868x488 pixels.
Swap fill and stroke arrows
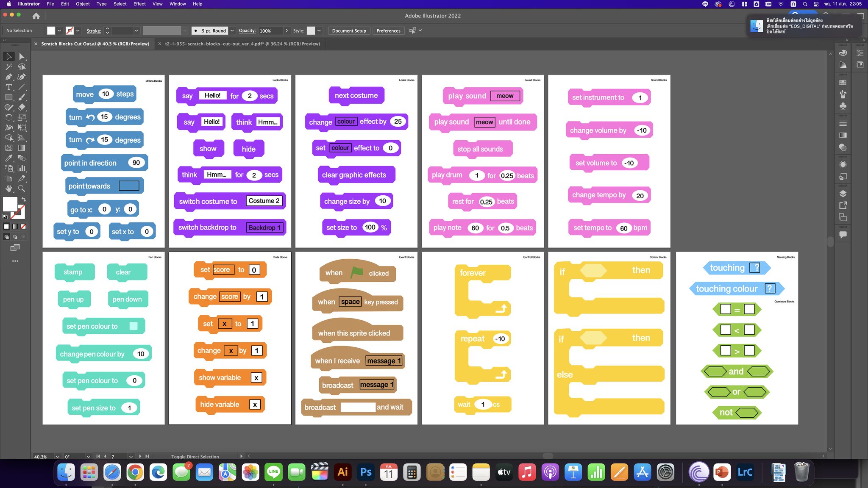coord(24,199)
